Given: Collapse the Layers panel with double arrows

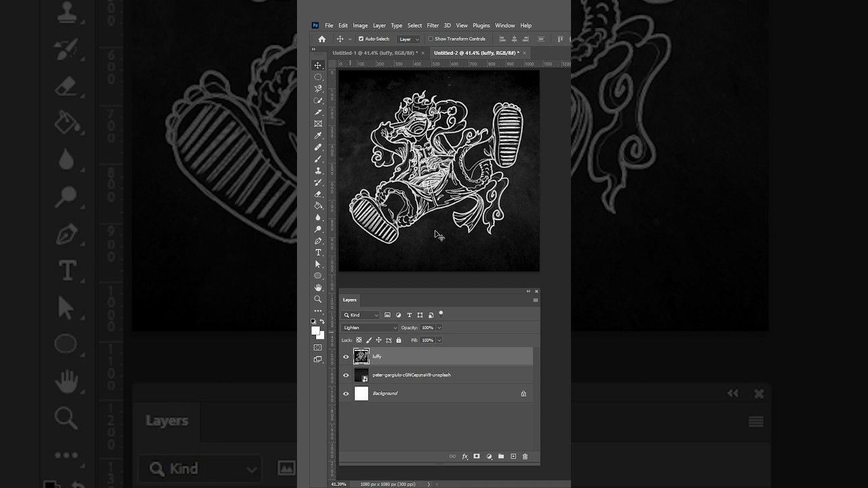Looking at the screenshot, I should 528,291.
